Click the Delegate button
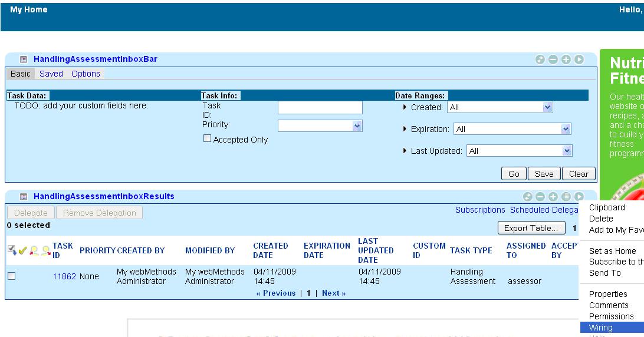Screen dimensions: 644x337 pos(31,213)
